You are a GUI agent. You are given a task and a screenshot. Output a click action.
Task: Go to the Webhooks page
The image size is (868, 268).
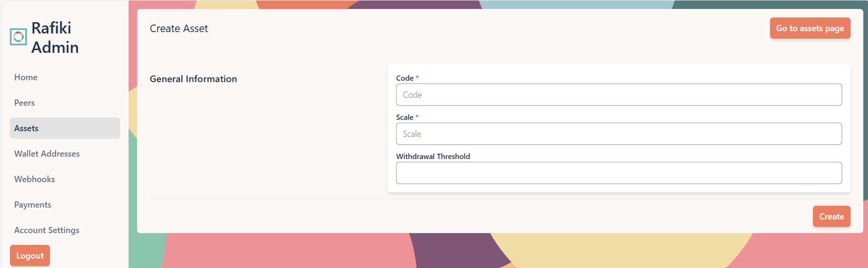pyautogui.click(x=34, y=179)
